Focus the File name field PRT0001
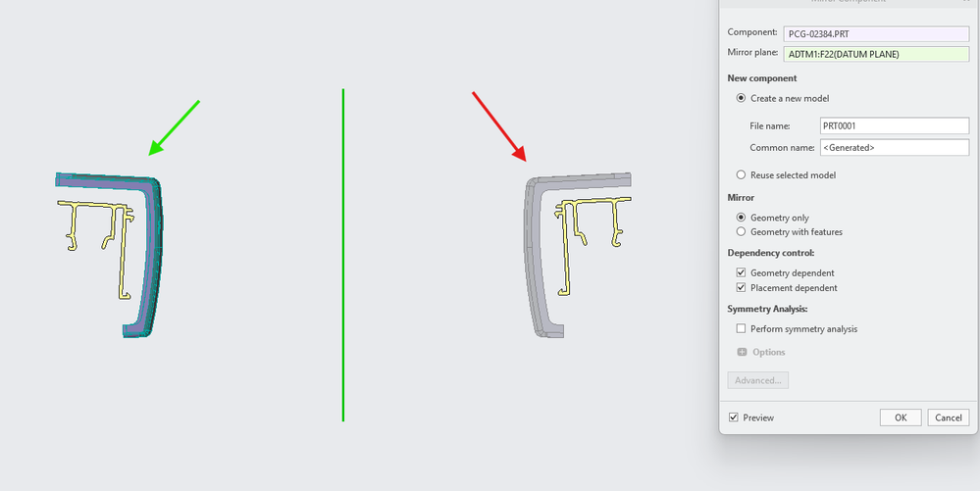The image size is (980, 491). [895, 125]
